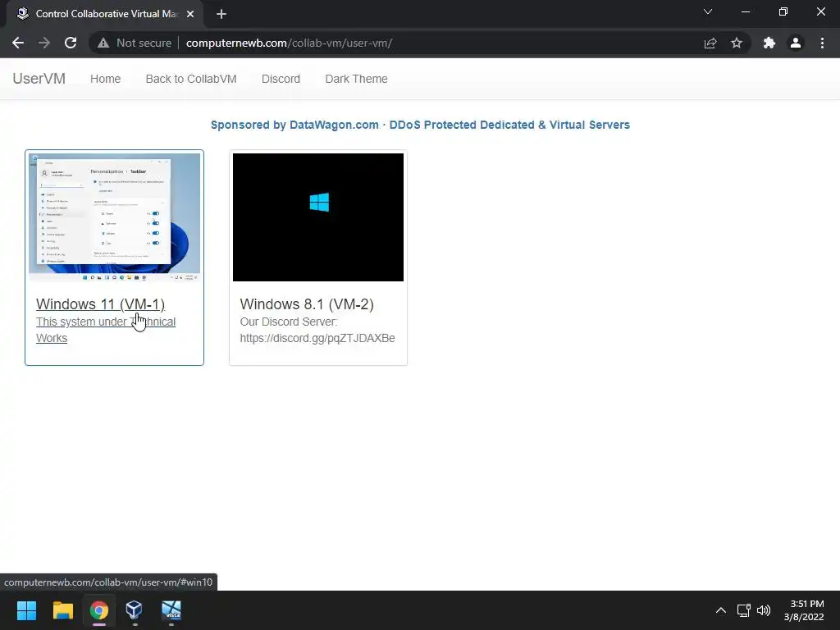840x630 pixels.
Task: Close the Control Collaborative Virtual Machine tab
Action: tap(190, 14)
